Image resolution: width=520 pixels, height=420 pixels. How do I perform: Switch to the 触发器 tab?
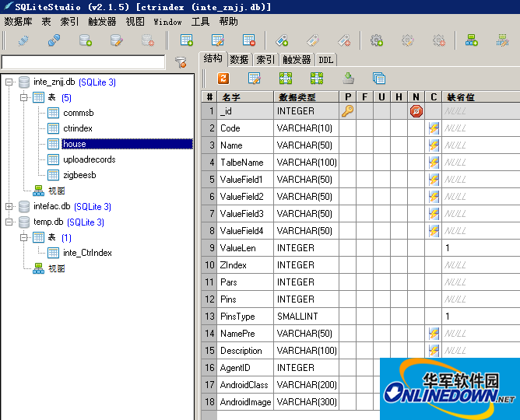297,60
